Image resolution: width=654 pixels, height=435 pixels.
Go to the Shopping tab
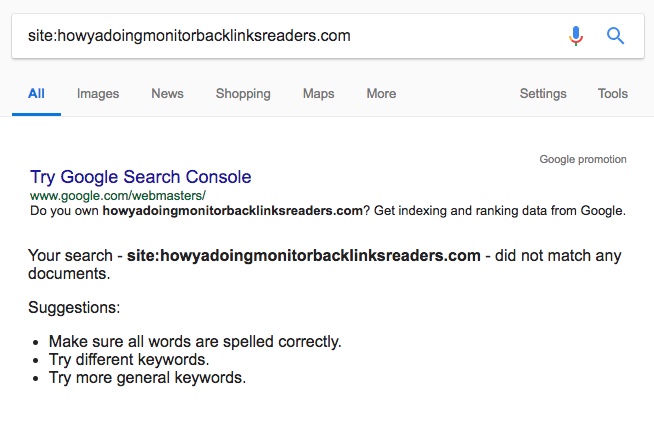click(243, 93)
